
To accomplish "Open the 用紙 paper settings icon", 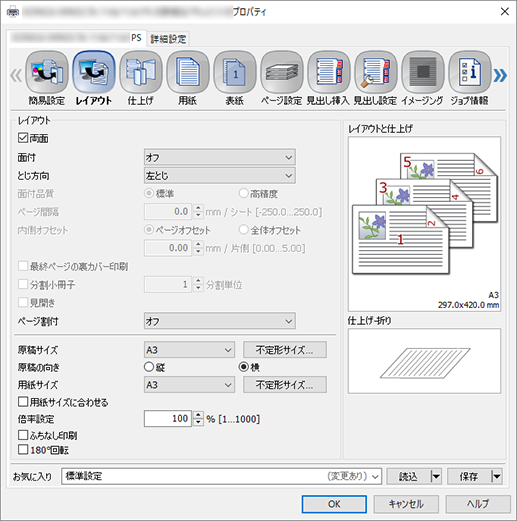I will [x=188, y=72].
